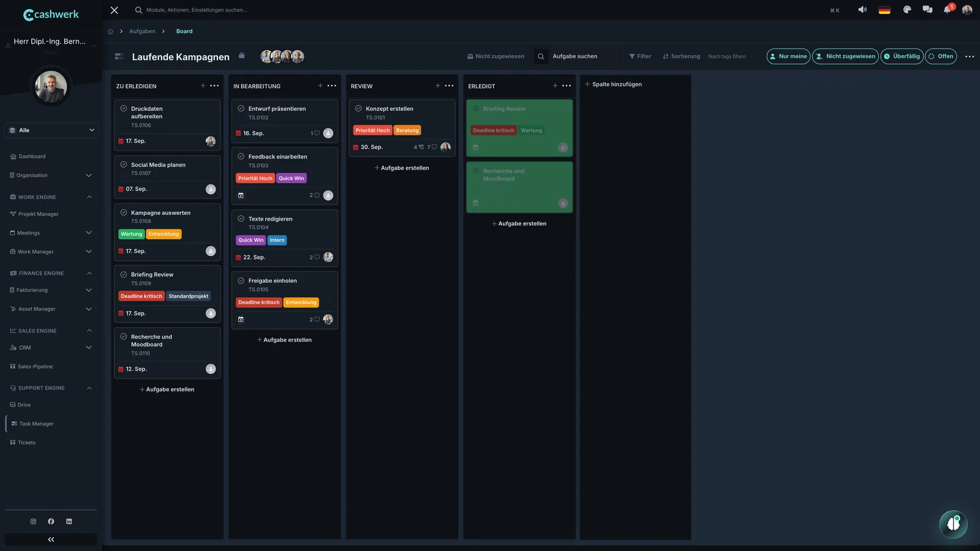Mark Druckdaten aufbereiten task as complete

coord(124,108)
